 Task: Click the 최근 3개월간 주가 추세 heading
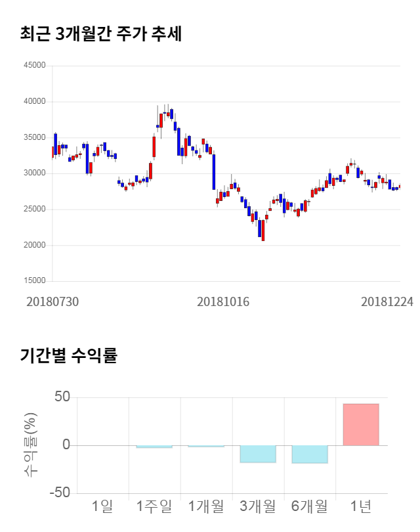coord(100,34)
